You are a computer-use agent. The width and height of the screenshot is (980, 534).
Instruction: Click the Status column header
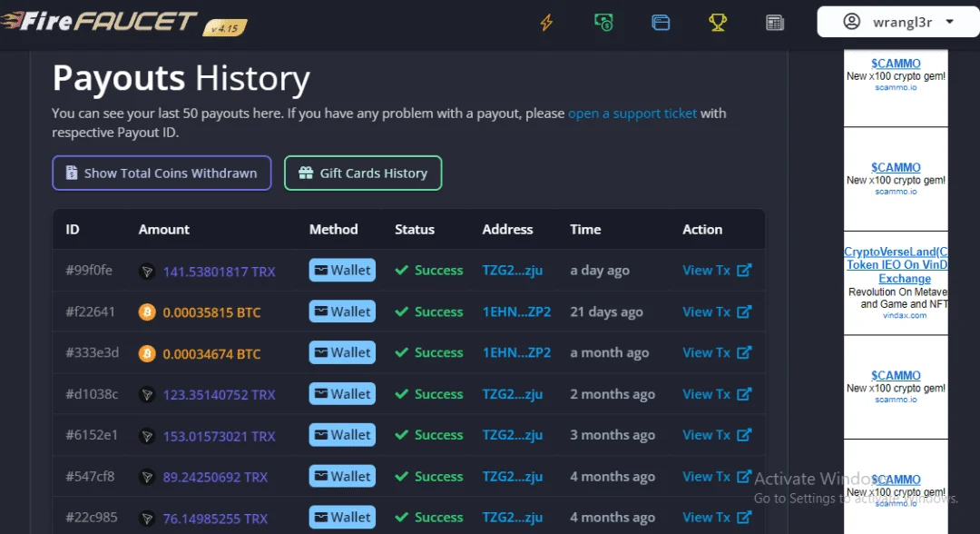point(415,230)
